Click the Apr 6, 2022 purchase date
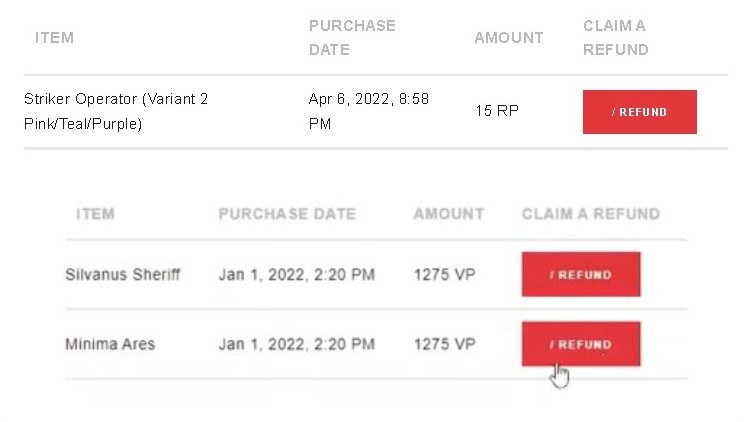Screen dimensions: 749x422 (369, 111)
